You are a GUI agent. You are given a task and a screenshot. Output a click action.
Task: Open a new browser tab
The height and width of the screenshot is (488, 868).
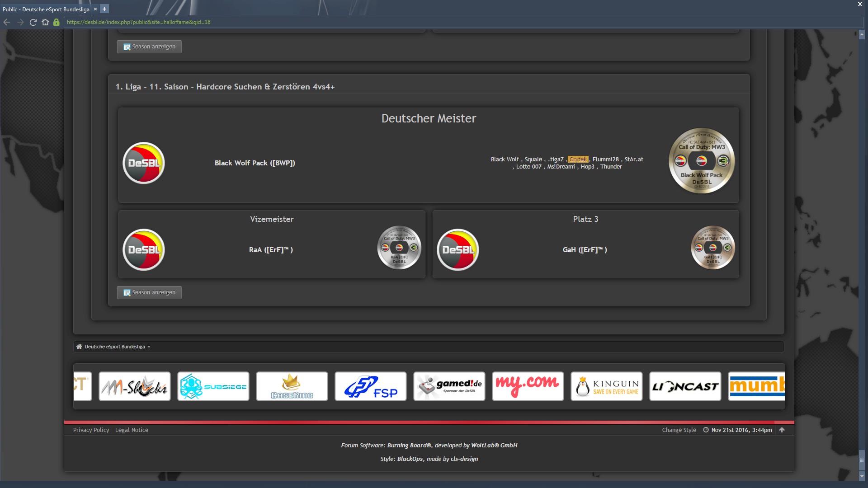pyautogui.click(x=104, y=9)
